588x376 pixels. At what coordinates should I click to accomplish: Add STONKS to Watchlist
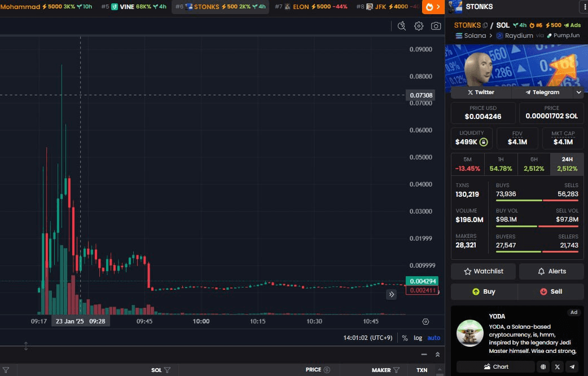[x=484, y=271]
